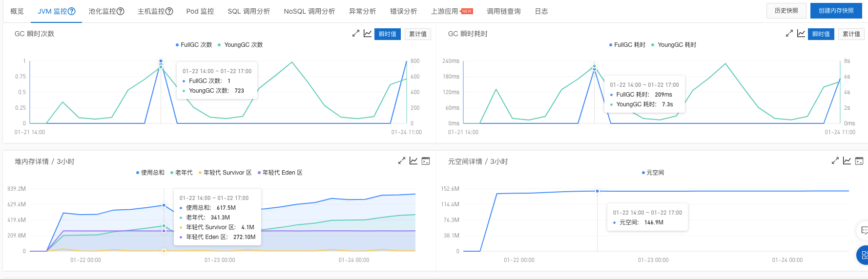Click 使用总和 data point in heap chart
The width and height of the screenshot is (868, 279).
(164, 205)
